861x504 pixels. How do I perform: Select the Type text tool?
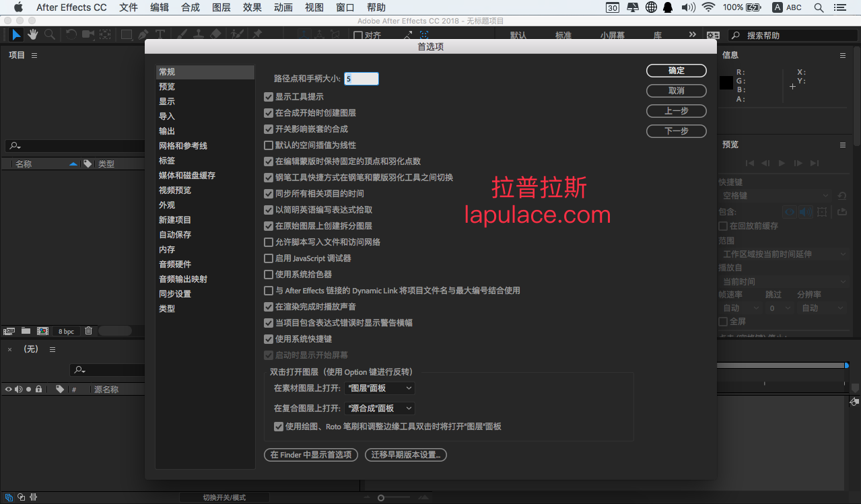pos(160,34)
